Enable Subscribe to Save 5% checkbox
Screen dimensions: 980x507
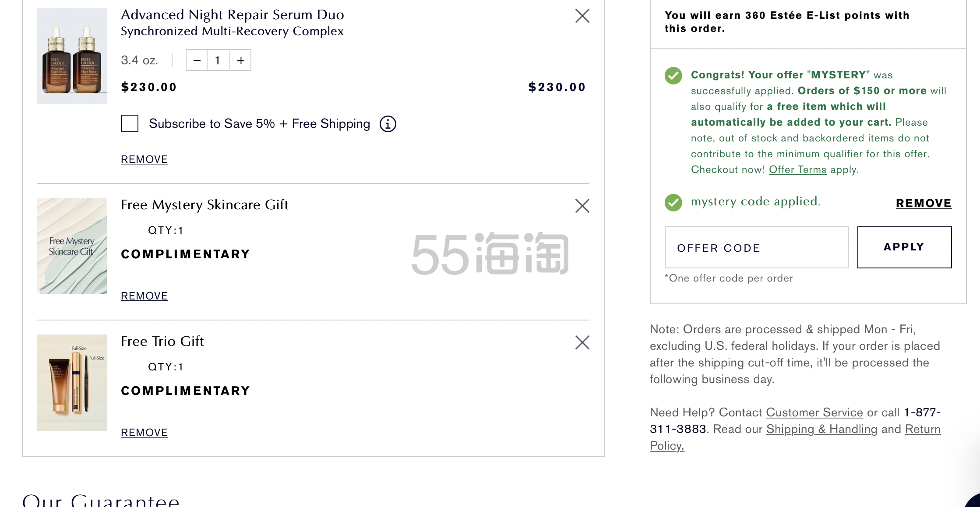click(130, 124)
